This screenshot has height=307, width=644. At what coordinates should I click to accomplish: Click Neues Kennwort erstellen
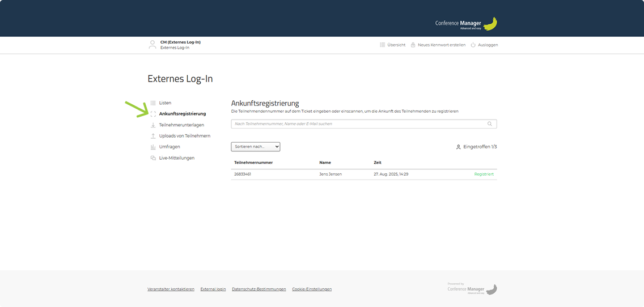442,45
